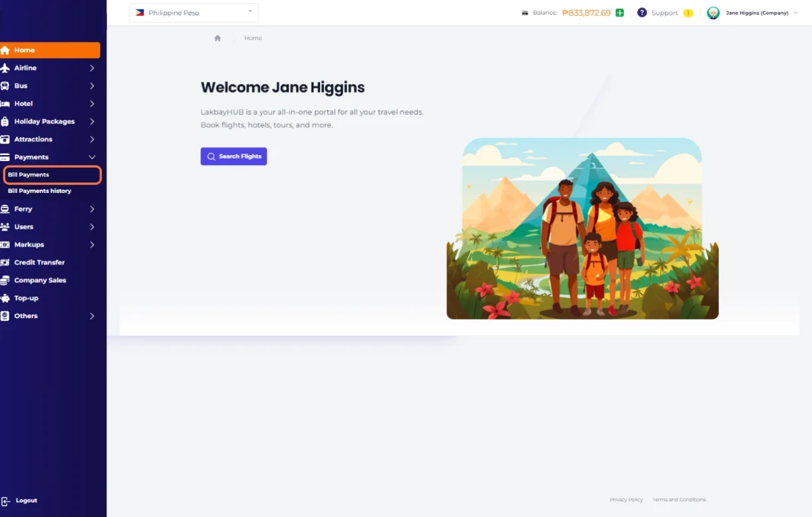Click the Top-up piggy bank icon

pos(5,298)
